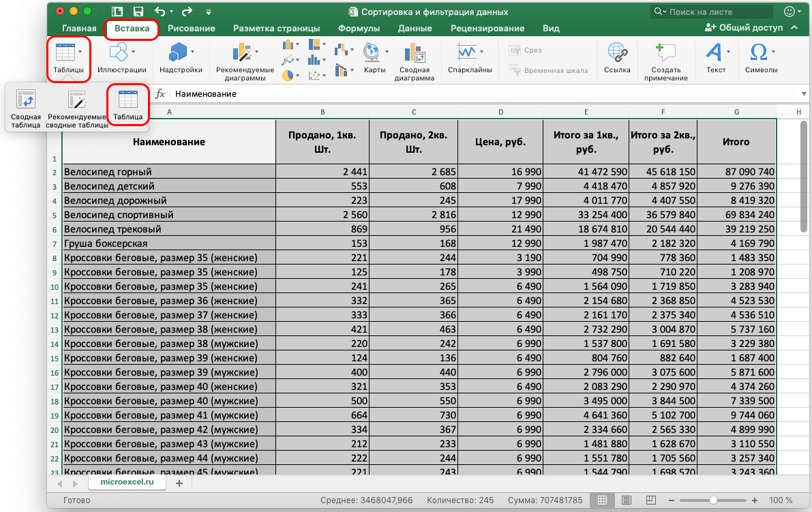Viewport: 812px width, 512px height.
Task: Zoom in with the plus button
Action: 755,500
